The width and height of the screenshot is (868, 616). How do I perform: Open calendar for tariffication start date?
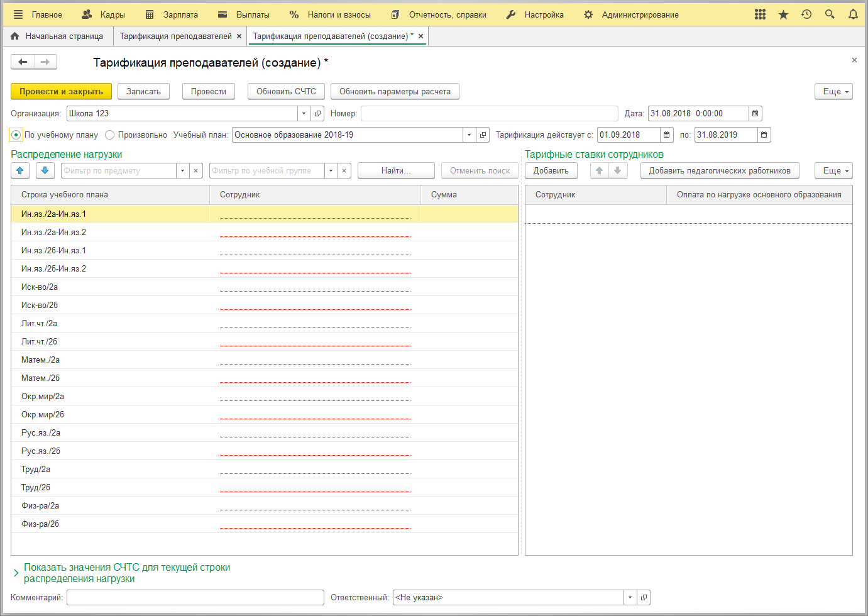(667, 135)
